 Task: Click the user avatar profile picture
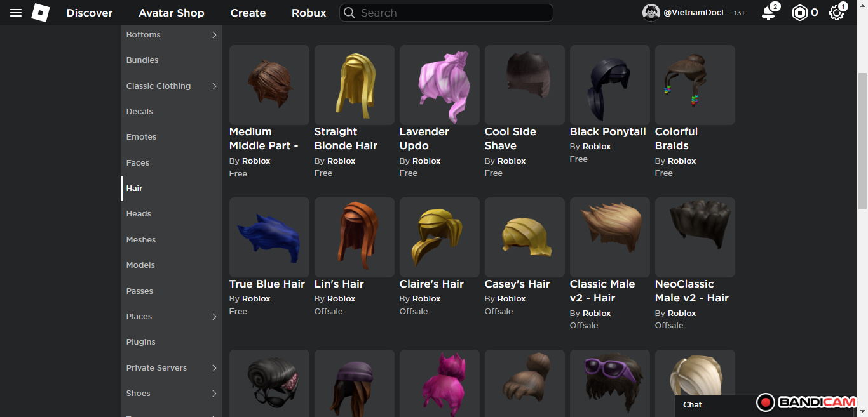click(651, 13)
